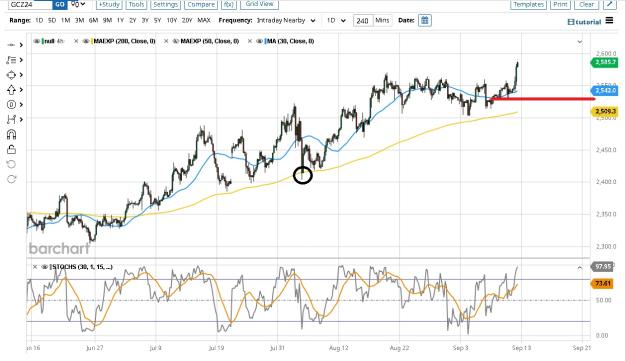Image resolution: width=625 pixels, height=361 pixels.
Task: Select the 1D range
Action: 39,20
